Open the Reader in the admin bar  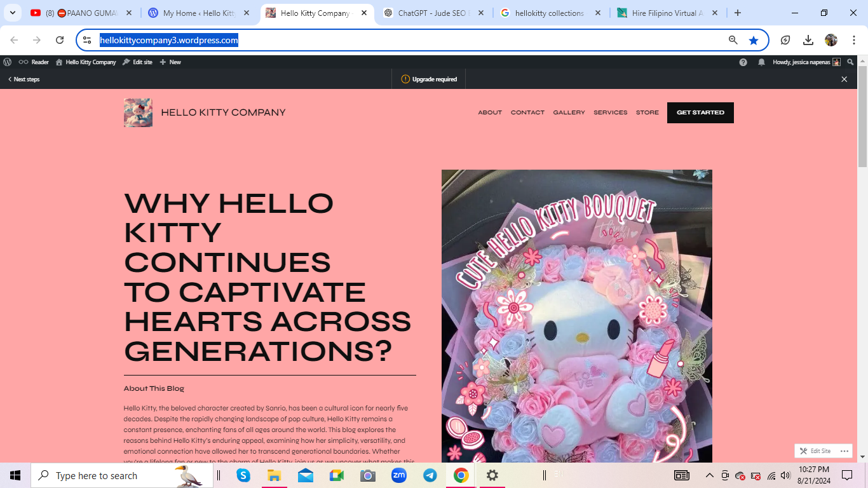click(34, 62)
